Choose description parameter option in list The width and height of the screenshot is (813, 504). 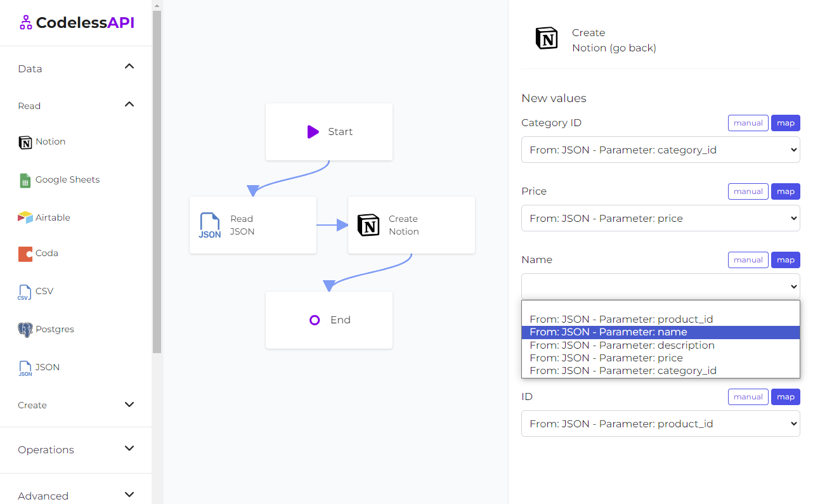tap(661, 346)
